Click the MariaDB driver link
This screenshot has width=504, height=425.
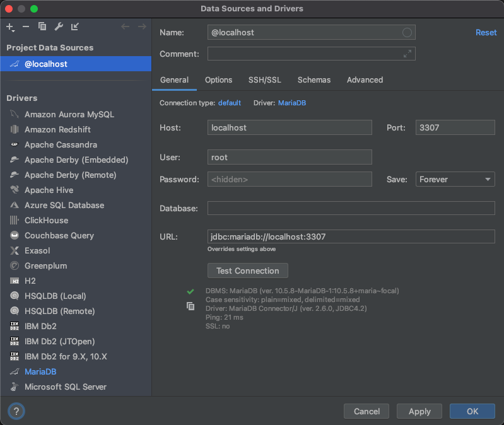point(292,103)
